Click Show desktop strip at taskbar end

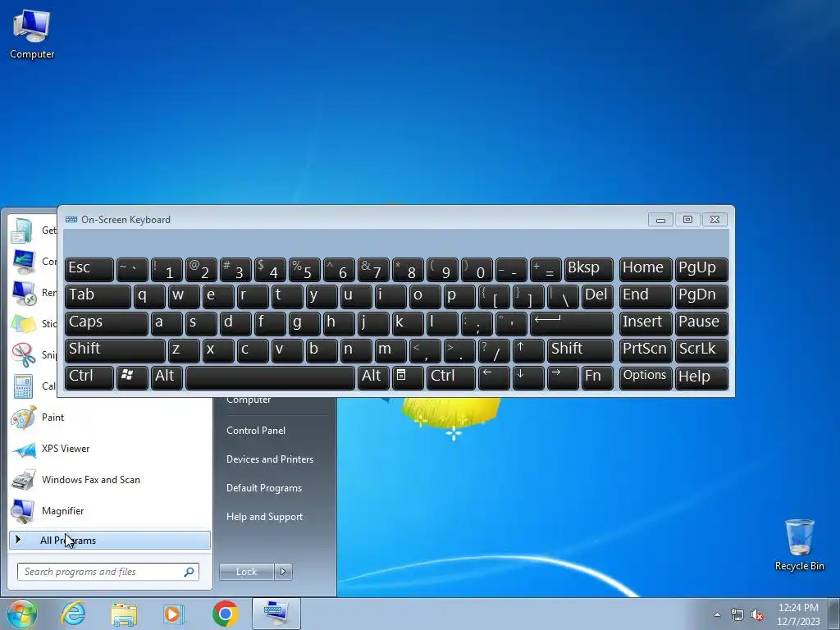834,614
